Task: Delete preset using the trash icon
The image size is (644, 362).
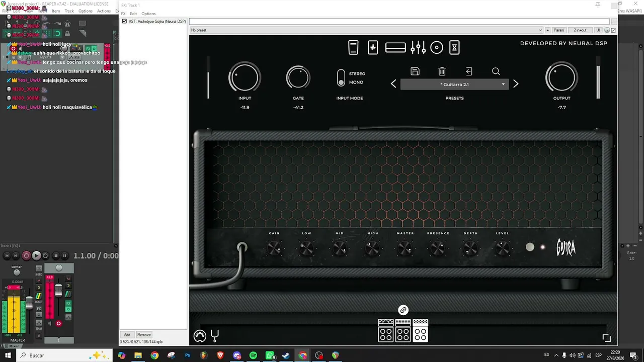Action: 442,71
